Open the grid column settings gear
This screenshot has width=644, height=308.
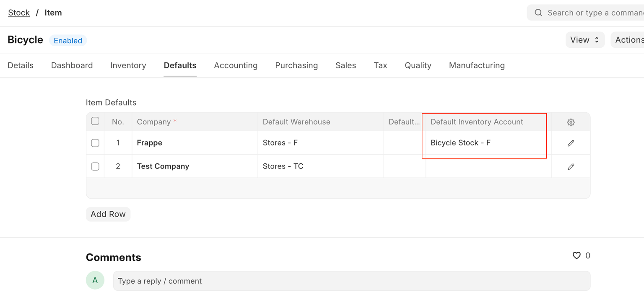click(571, 122)
